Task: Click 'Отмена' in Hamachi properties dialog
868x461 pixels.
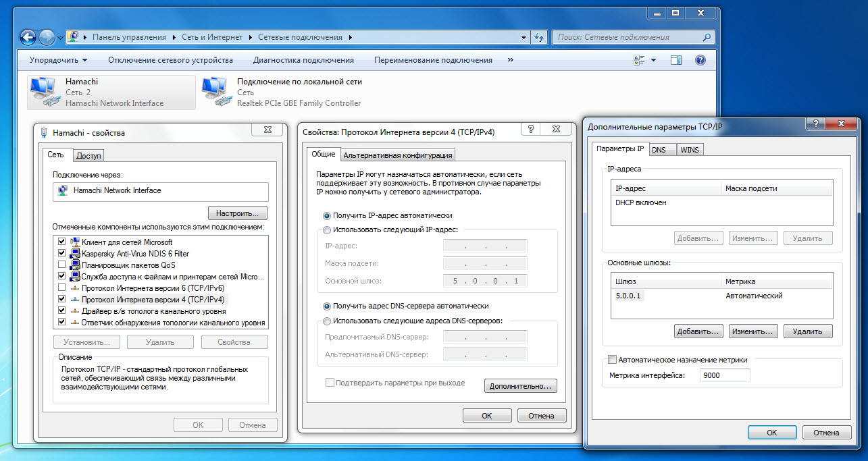Action: (x=253, y=425)
